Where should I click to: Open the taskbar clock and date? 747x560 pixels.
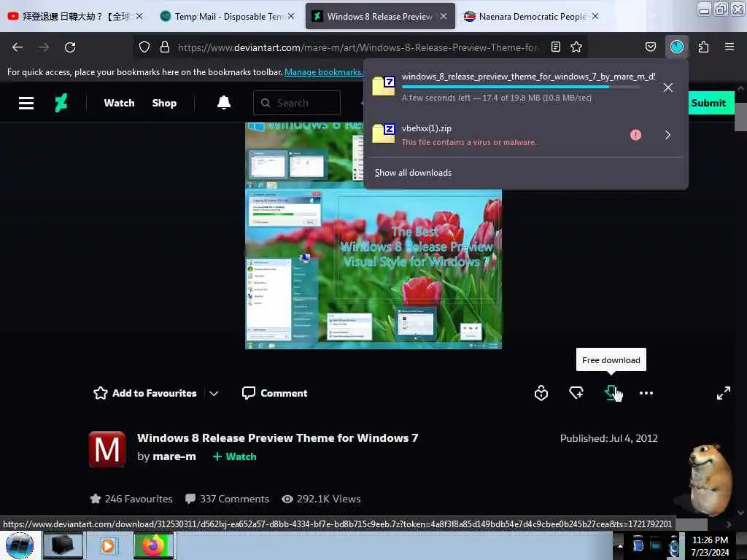click(x=710, y=546)
